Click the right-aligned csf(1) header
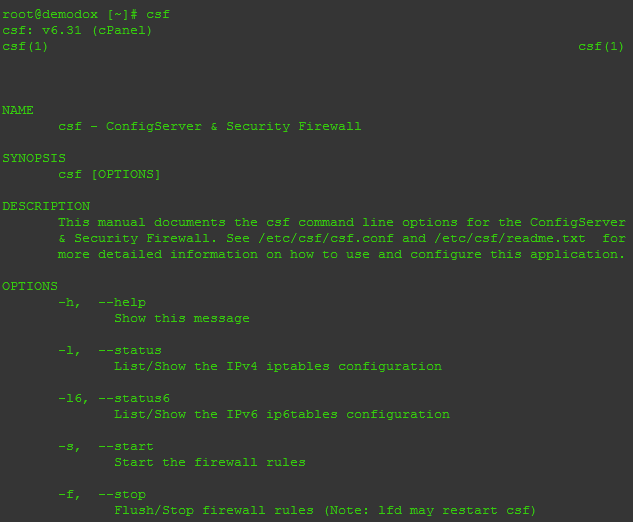Viewport: 633px width, 522px height. click(x=601, y=46)
